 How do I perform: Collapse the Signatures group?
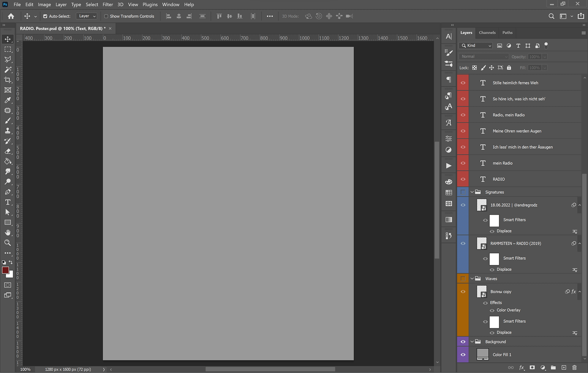click(472, 192)
